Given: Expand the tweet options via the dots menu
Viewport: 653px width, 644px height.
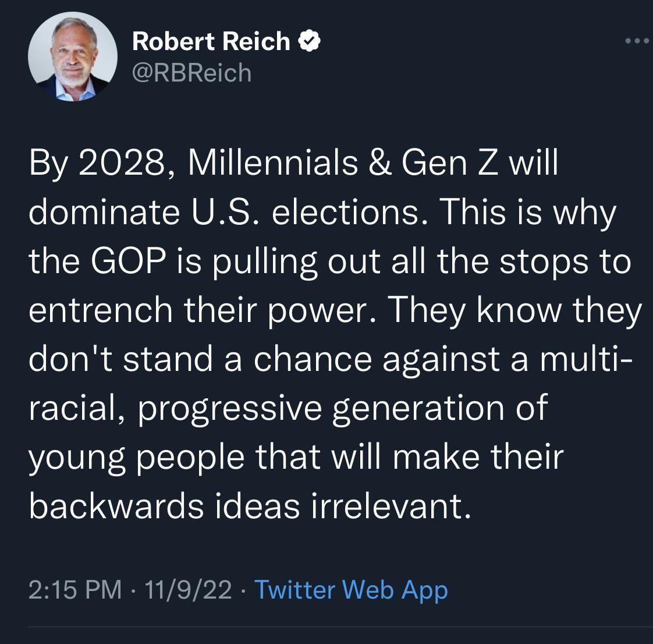Looking at the screenshot, I should (x=639, y=40).
